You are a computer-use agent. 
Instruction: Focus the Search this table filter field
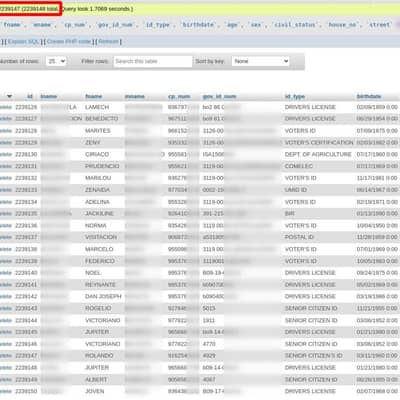153,61
